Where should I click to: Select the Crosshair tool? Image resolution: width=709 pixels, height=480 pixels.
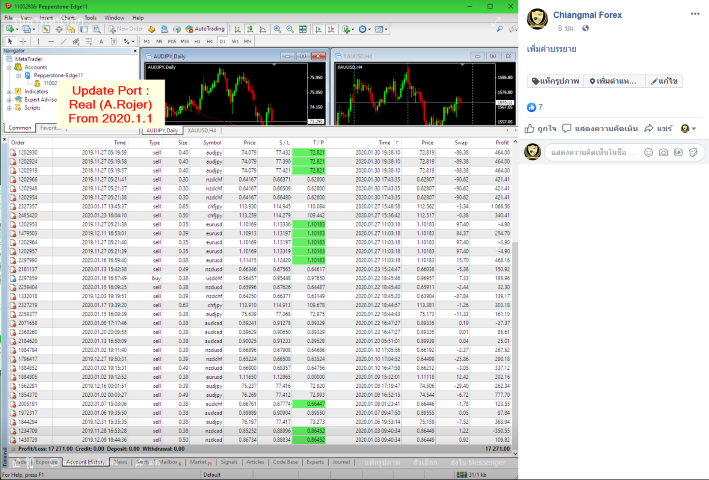click(x=23, y=41)
